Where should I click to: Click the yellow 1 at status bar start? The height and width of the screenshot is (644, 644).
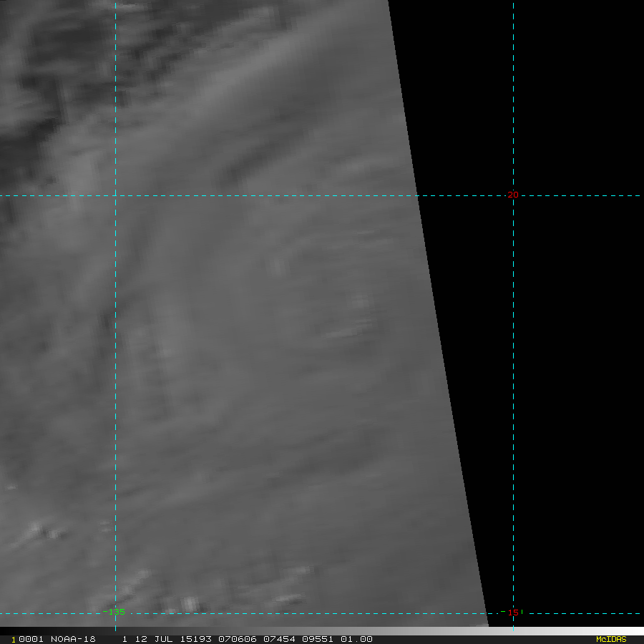[x=13, y=639]
